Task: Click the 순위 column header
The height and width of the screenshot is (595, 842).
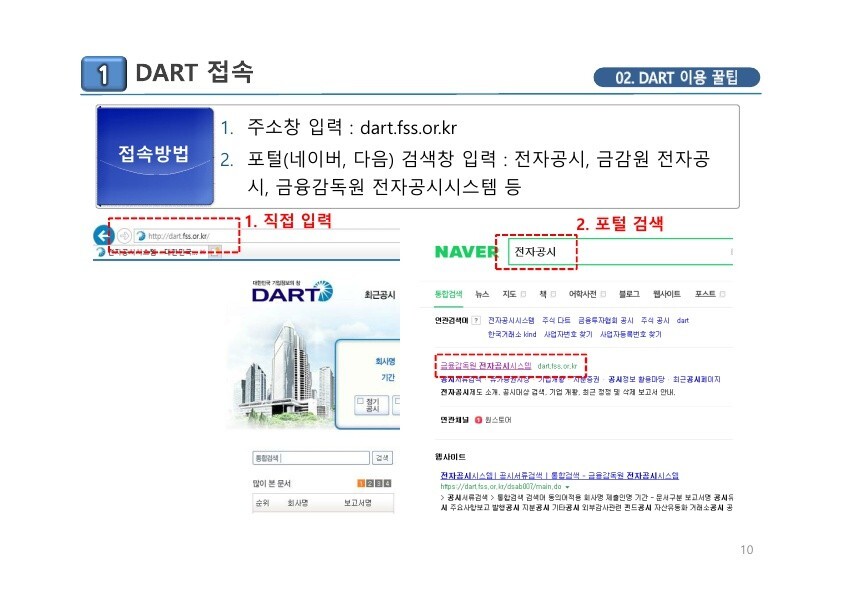Action: pyautogui.click(x=262, y=503)
